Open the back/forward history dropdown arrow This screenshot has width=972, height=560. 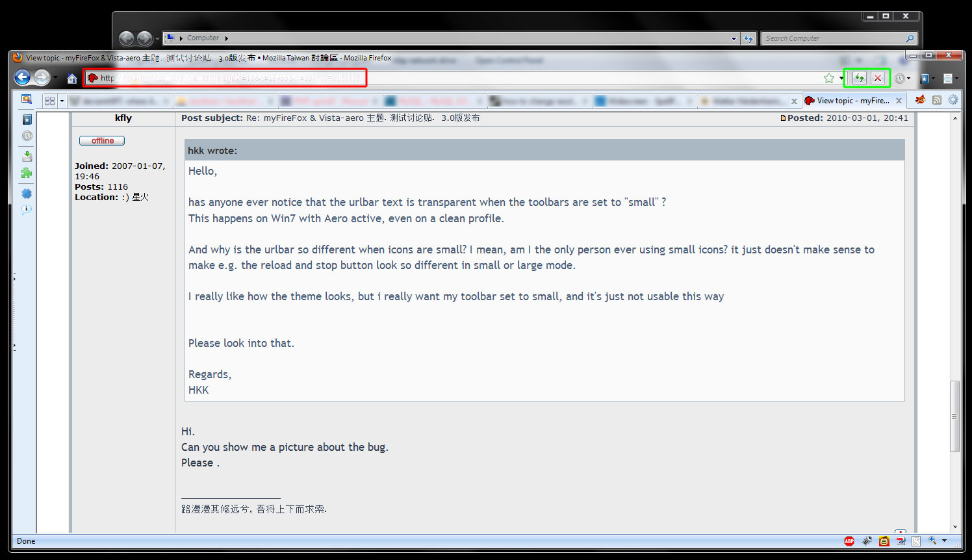click(55, 78)
